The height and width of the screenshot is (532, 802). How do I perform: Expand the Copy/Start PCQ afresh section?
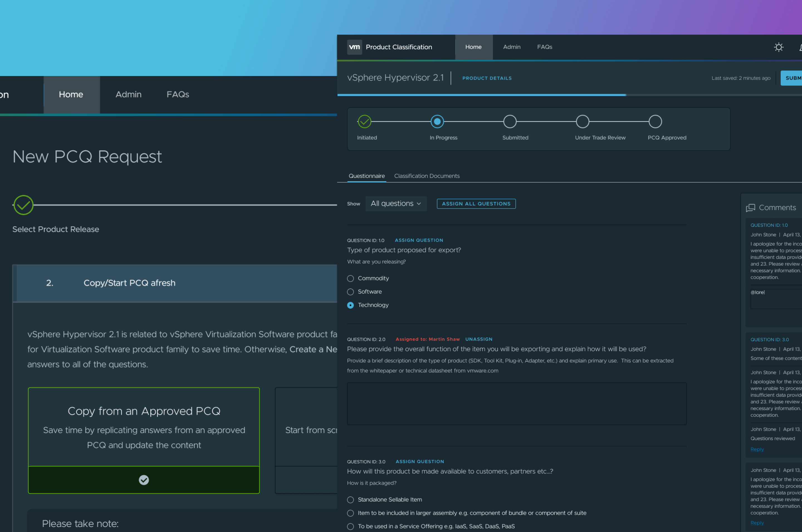coord(129,283)
